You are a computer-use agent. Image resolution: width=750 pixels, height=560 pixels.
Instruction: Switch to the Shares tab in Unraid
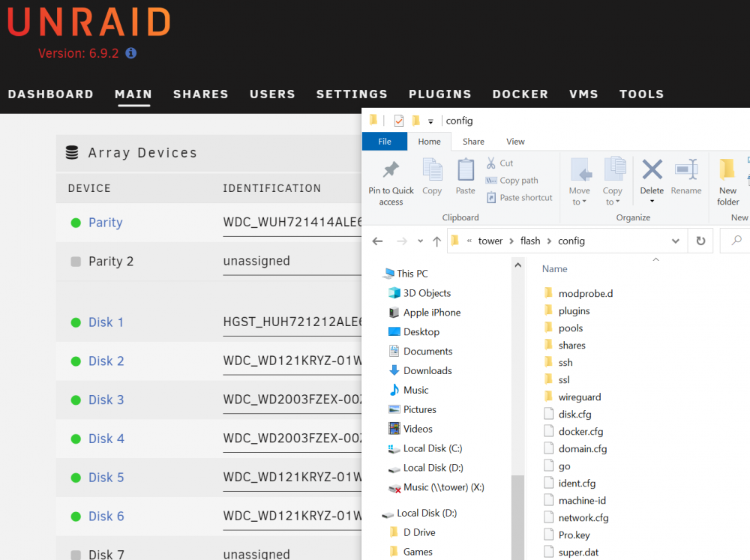click(201, 94)
